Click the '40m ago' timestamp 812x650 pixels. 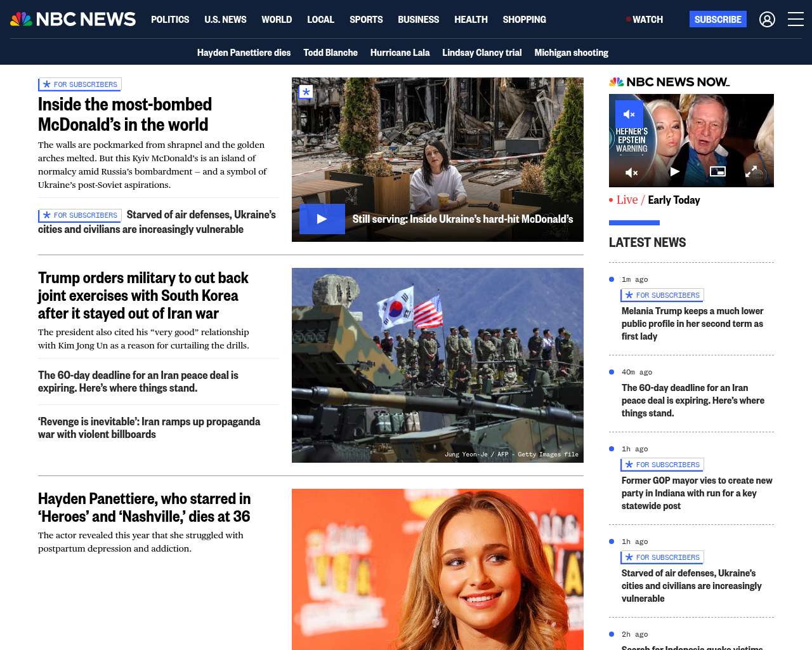637,372
